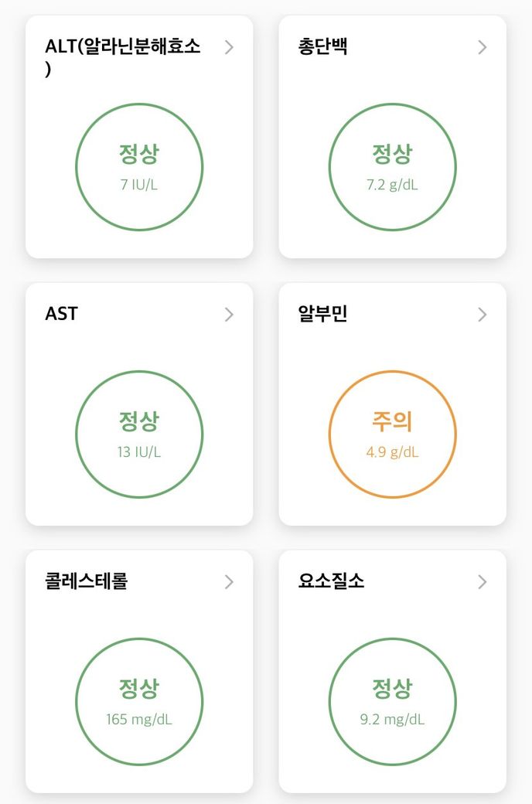Click the 요소질소 heading text

[x=331, y=581]
